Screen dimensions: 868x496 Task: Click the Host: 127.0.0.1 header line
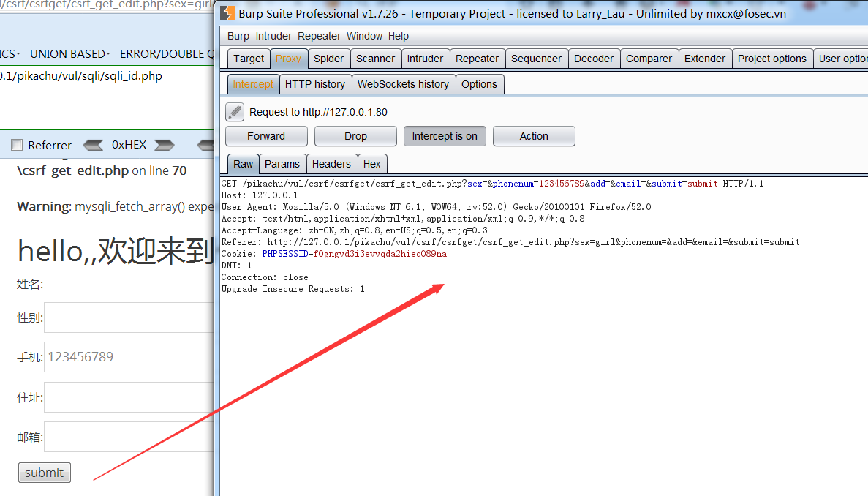point(260,195)
